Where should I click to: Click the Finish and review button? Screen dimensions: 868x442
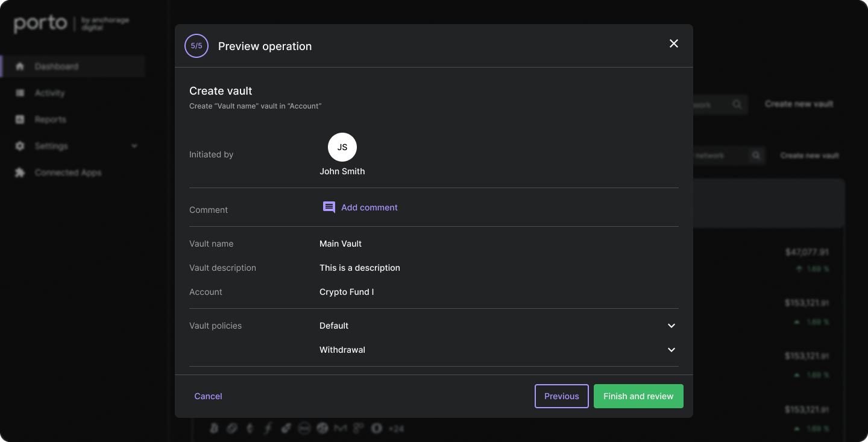[x=638, y=396]
